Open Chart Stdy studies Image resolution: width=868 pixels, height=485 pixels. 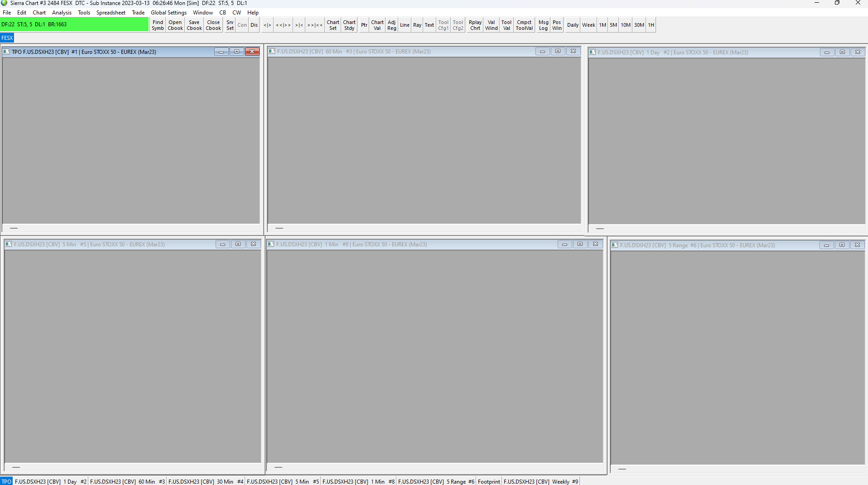(x=349, y=25)
